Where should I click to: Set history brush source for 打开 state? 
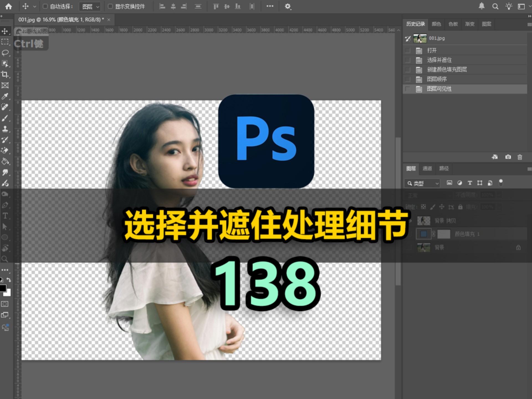click(x=408, y=50)
